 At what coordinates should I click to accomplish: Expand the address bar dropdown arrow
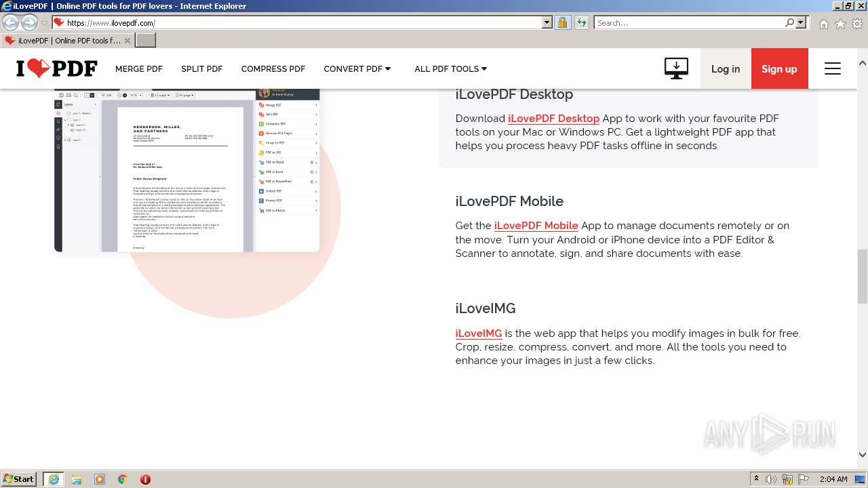pos(547,22)
